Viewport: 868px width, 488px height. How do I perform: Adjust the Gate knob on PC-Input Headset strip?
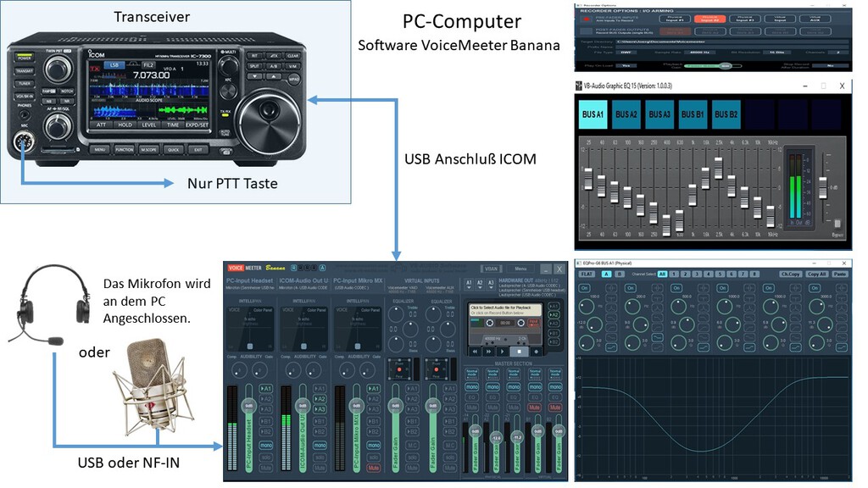pos(259,369)
